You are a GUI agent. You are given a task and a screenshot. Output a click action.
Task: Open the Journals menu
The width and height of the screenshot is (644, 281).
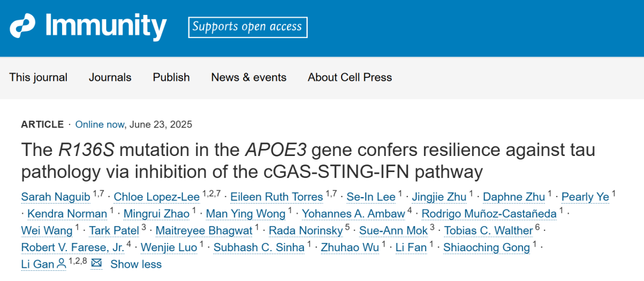point(110,77)
